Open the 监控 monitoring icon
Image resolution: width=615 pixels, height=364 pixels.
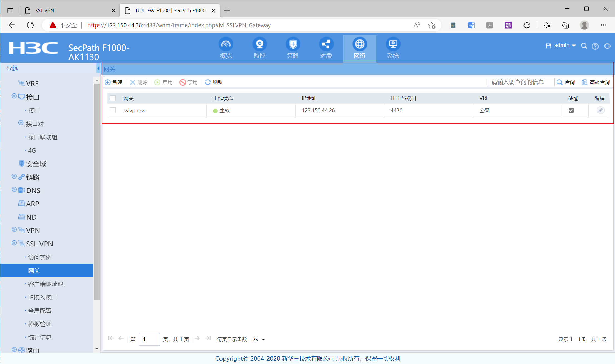[259, 44]
